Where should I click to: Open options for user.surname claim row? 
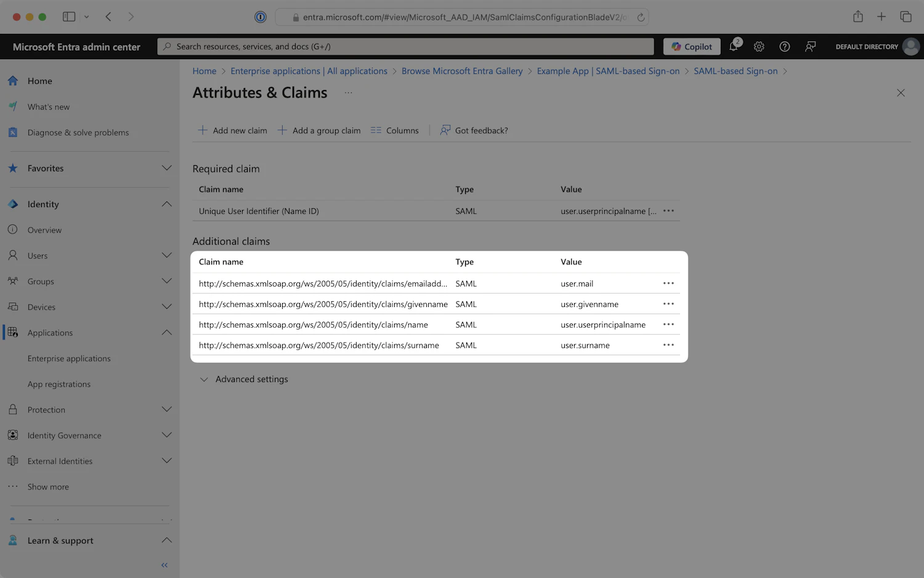coord(668,345)
